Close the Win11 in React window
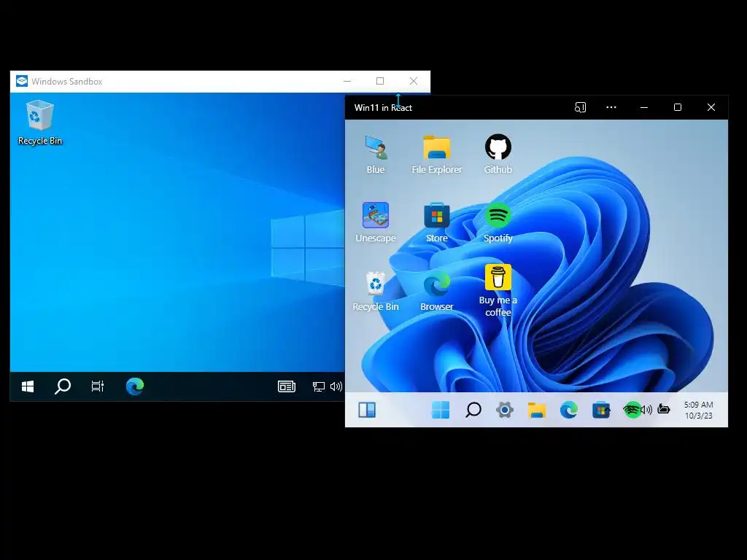Image resolution: width=747 pixels, height=560 pixels. pos(711,108)
